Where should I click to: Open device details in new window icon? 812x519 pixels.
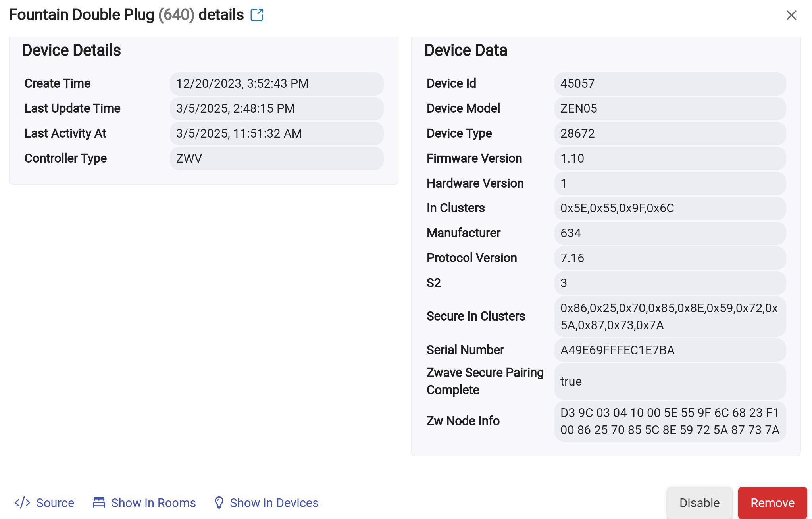point(257,15)
